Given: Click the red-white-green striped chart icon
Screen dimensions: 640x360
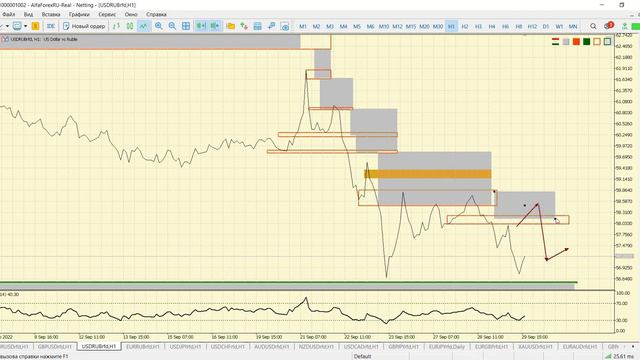Looking at the screenshot, I should click(556, 41).
